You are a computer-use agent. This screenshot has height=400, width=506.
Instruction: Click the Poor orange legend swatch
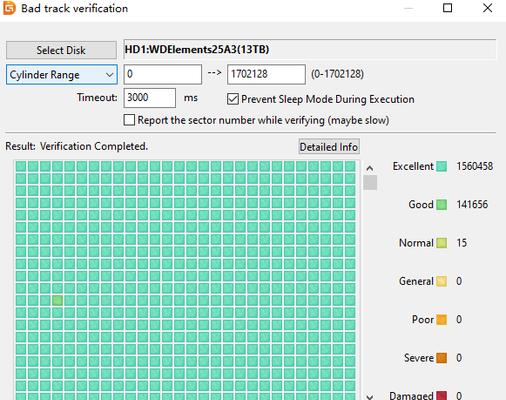point(441,320)
